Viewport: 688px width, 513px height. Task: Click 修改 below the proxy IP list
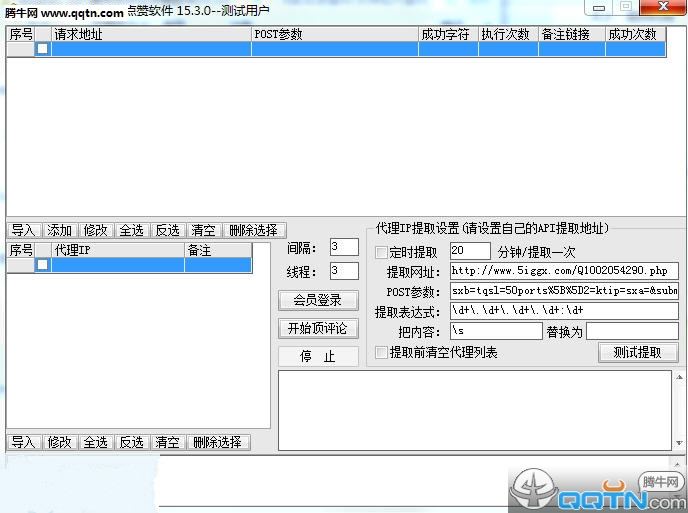tap(60, 442)
